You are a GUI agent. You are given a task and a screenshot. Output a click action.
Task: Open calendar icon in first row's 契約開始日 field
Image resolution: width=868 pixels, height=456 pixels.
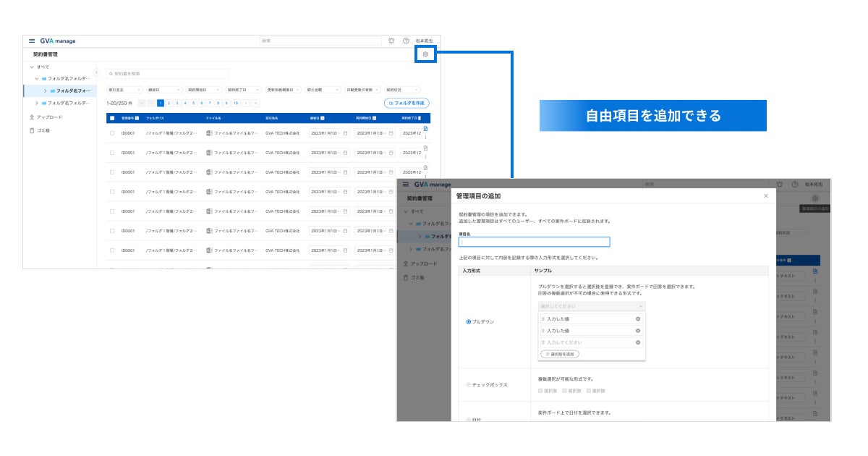(391, 133)
